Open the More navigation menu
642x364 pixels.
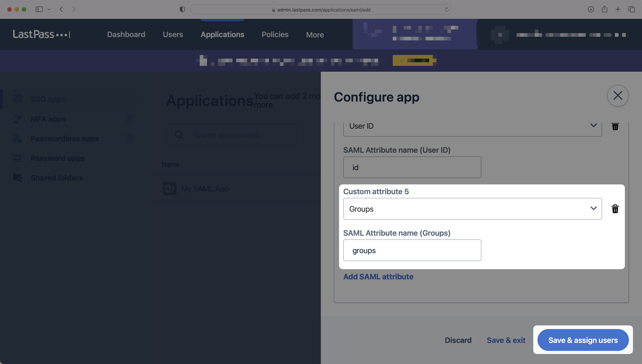(x=315, y=35)
